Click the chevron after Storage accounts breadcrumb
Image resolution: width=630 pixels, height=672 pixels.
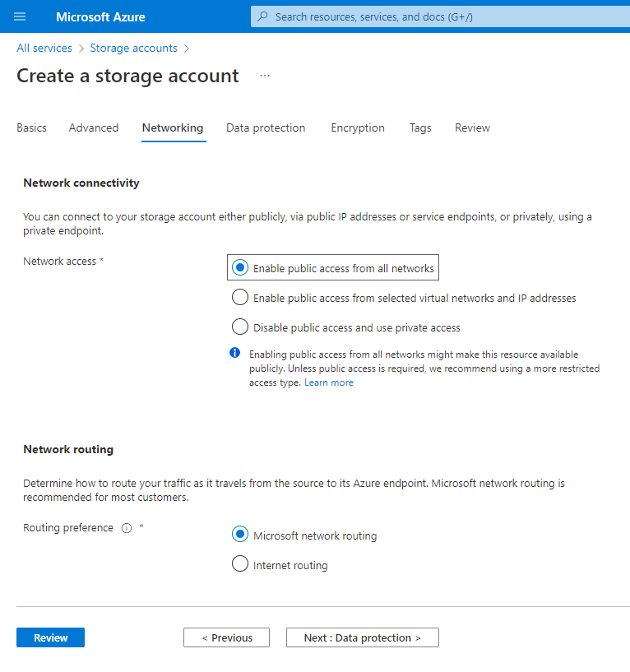(x=187, y=49)
